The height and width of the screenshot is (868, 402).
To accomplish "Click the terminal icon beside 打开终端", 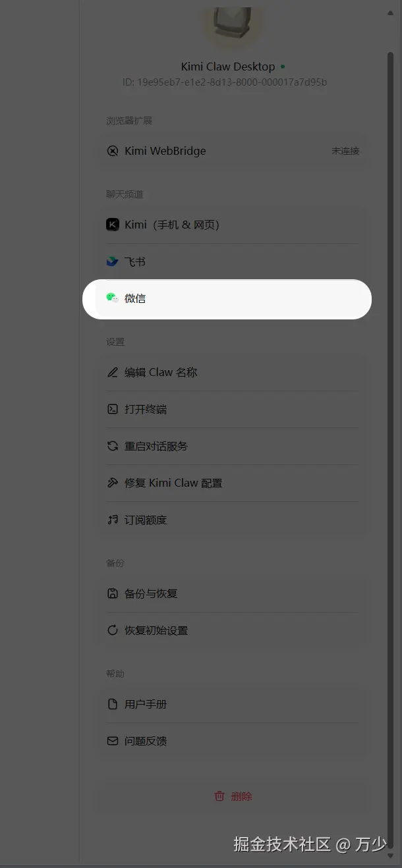I will (113, 409).
